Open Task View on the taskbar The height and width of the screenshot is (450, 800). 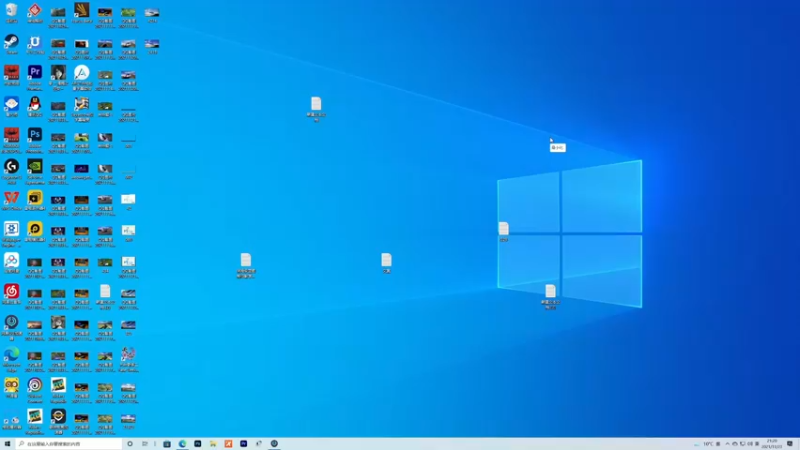point(145,444)
